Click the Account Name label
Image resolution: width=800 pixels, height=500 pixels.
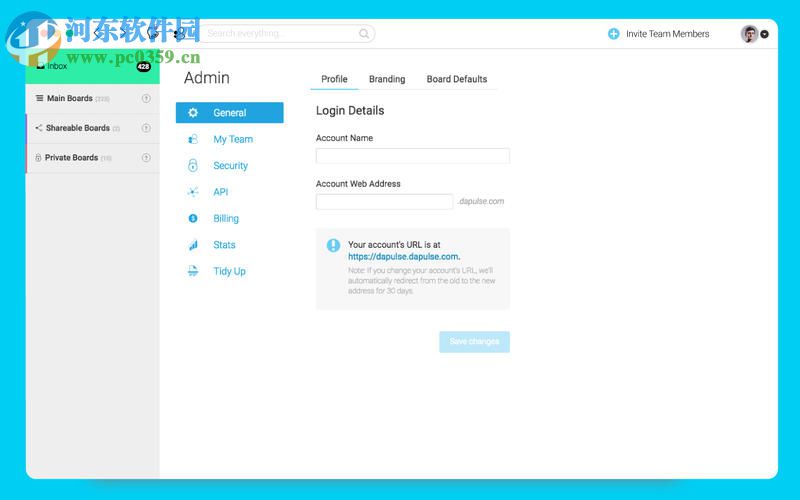(344, 138)
